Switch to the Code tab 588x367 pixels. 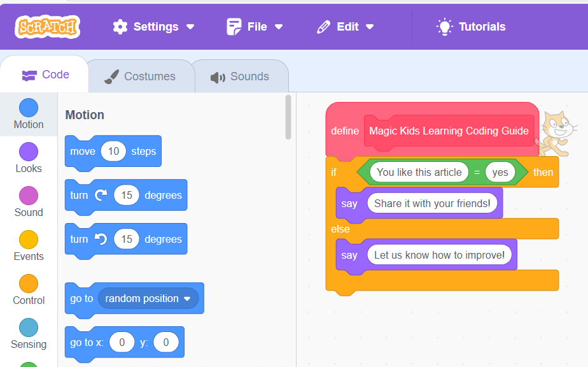tap(45, 75)
